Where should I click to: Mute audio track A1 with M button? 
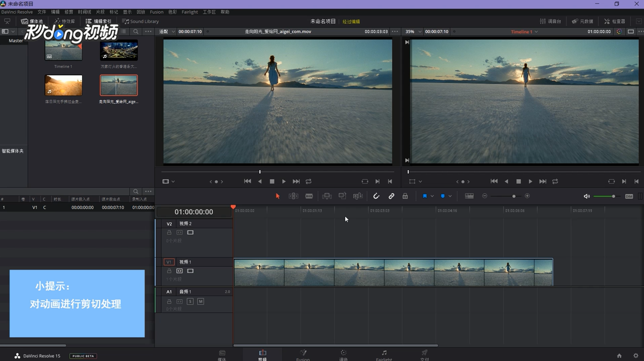201,301
